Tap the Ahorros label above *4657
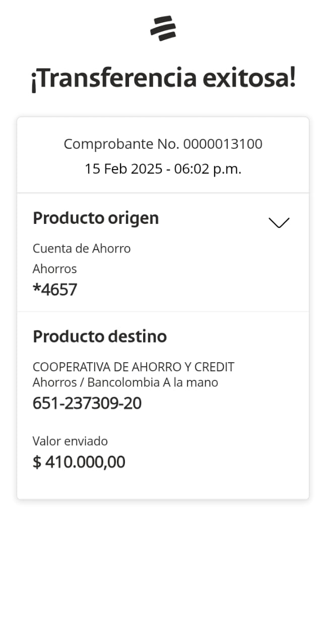 coord(54,269)
